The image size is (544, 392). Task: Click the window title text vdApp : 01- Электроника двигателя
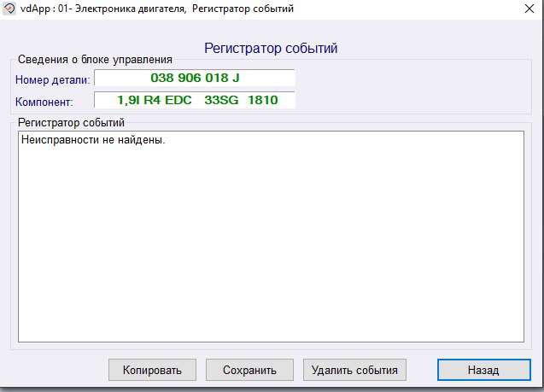[103, 9]
